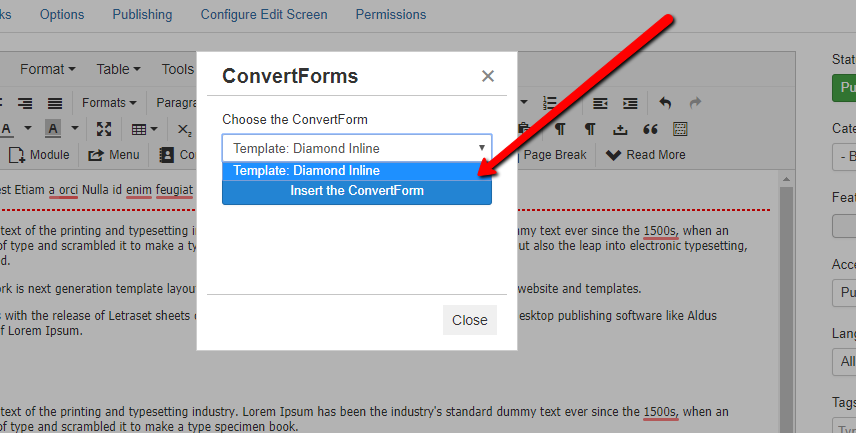The image size is (856, 433).
Task: Open the table icon dropdown arrow
Action: point(154,129)
